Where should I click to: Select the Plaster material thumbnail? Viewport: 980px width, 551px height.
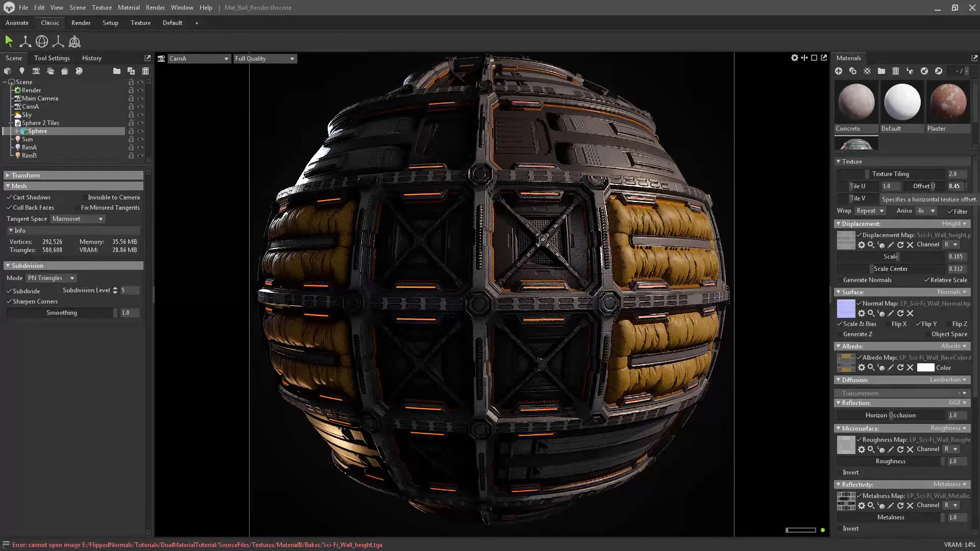pos(948,102)
